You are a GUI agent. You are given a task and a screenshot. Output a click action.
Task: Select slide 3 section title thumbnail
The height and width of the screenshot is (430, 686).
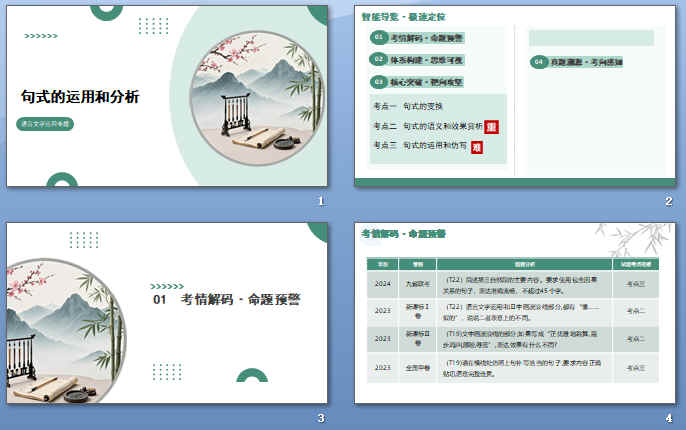click(167, 312)
